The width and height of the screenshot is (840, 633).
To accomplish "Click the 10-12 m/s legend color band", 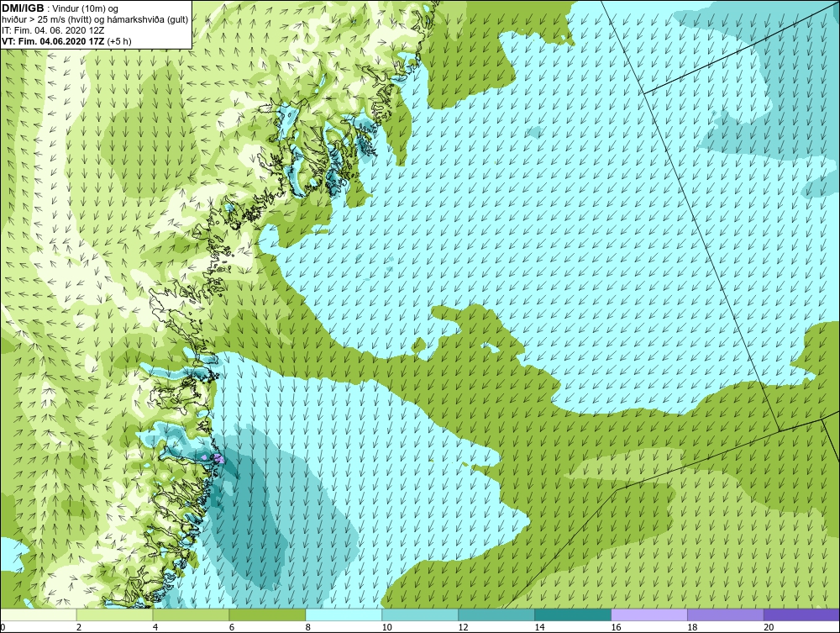I will click(420, 615).
